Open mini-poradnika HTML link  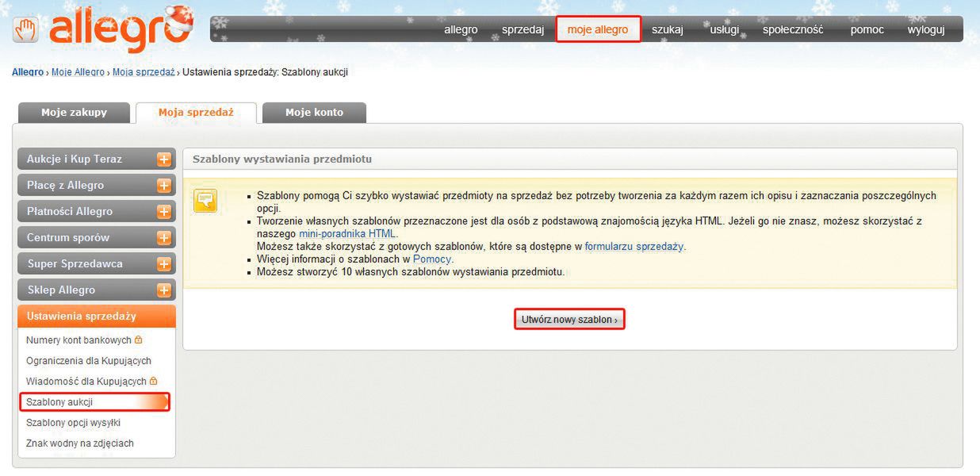[x=346, y=234]
